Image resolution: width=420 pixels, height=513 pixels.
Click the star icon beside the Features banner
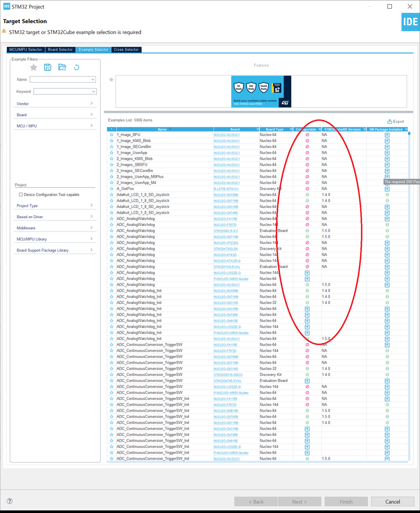pos(111,80)
